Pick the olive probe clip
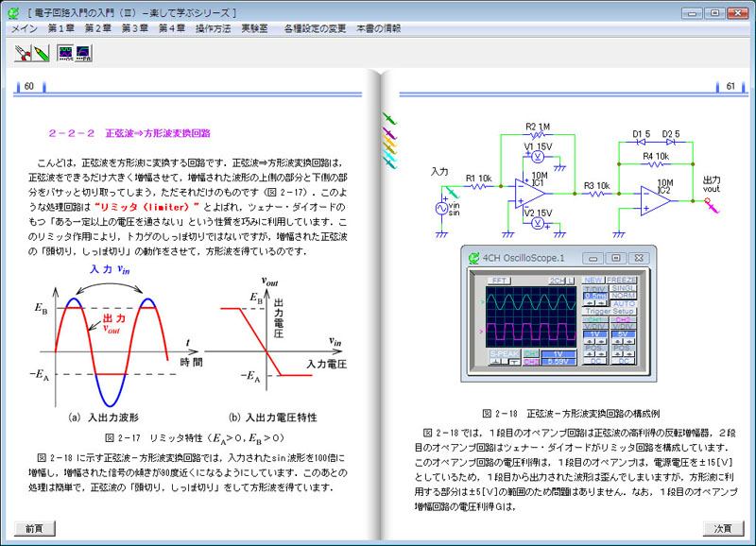Screen dimensions: 756x546 click(x=389, y=148)
